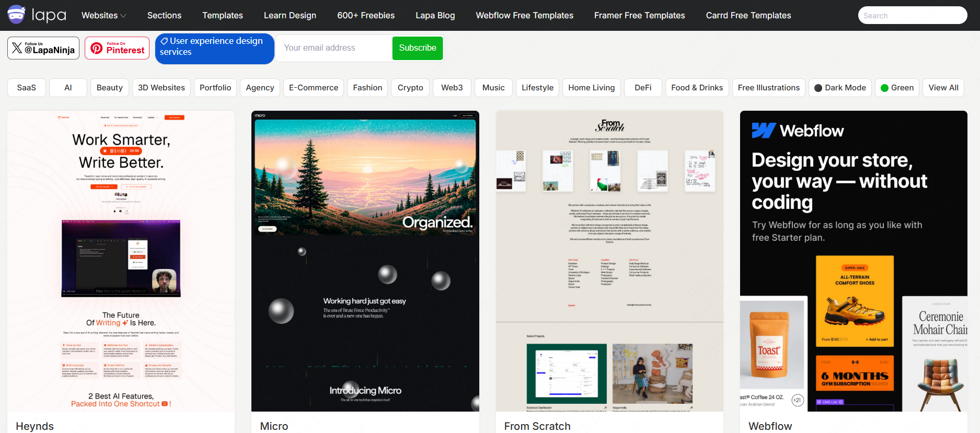Screen dimensions: 980x433
Task: Open the Heynds website thumbnail
Action: (121, 261)
